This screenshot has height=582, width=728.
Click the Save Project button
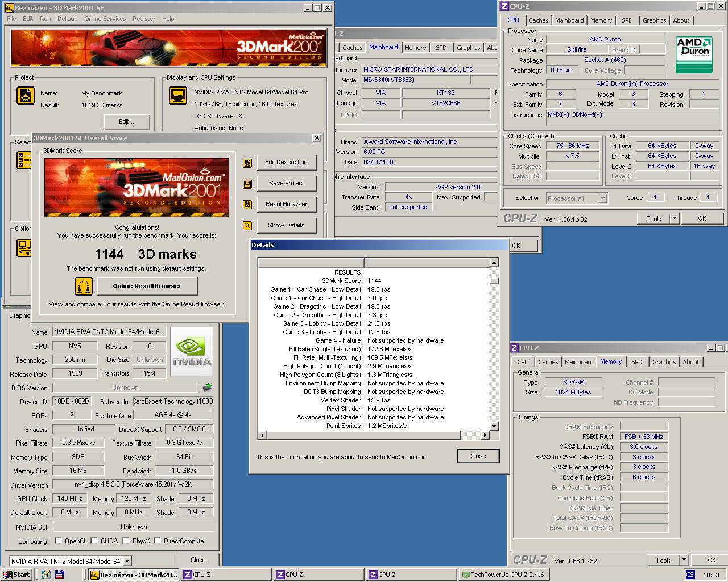[286, 184]
